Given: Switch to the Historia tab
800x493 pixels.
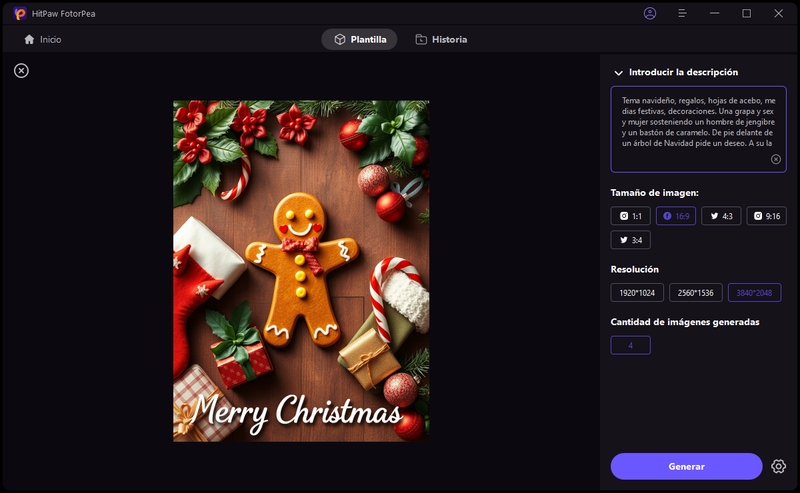Looking at the screenshot, I should 441,39.
